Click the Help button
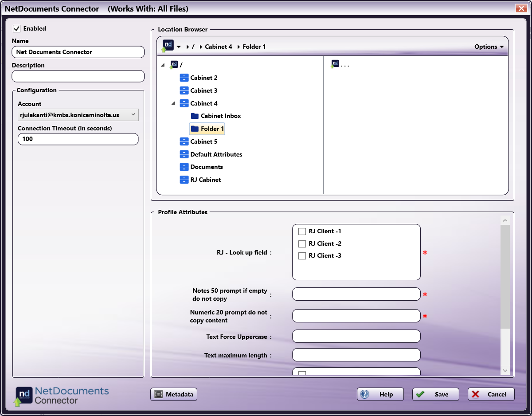532x416 pixels. tap(380, 394)
